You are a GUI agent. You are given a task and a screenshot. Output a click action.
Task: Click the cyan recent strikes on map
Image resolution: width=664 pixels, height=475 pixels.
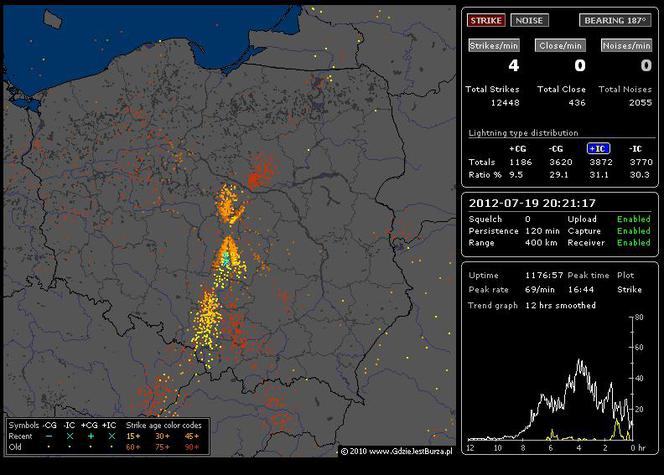[x=226, y=259]
